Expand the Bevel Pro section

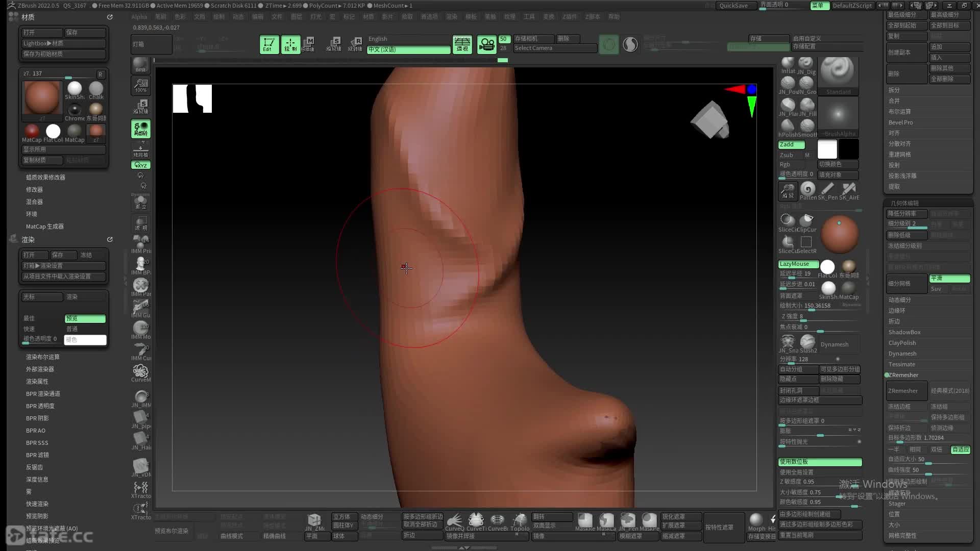point(900,122)
